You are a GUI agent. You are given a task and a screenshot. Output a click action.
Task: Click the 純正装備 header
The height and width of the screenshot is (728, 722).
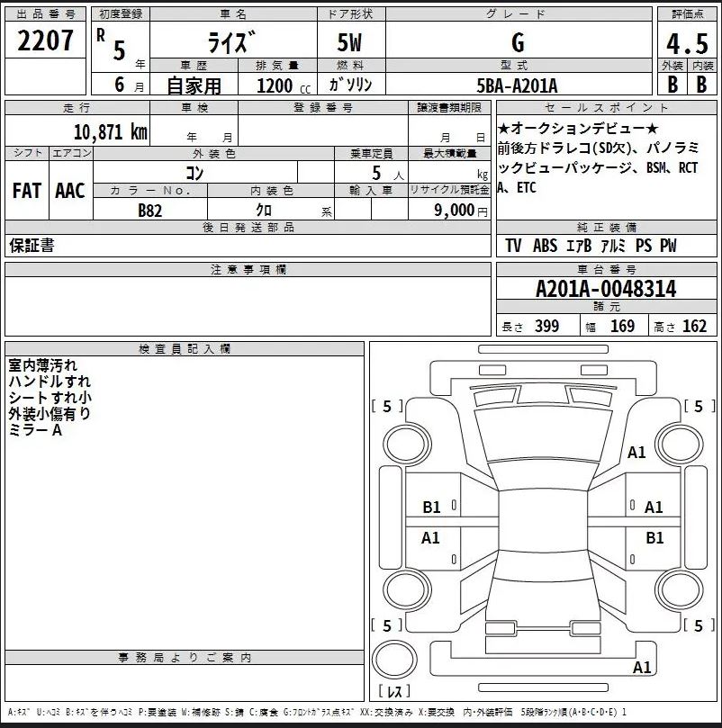(x=606, y=228)
